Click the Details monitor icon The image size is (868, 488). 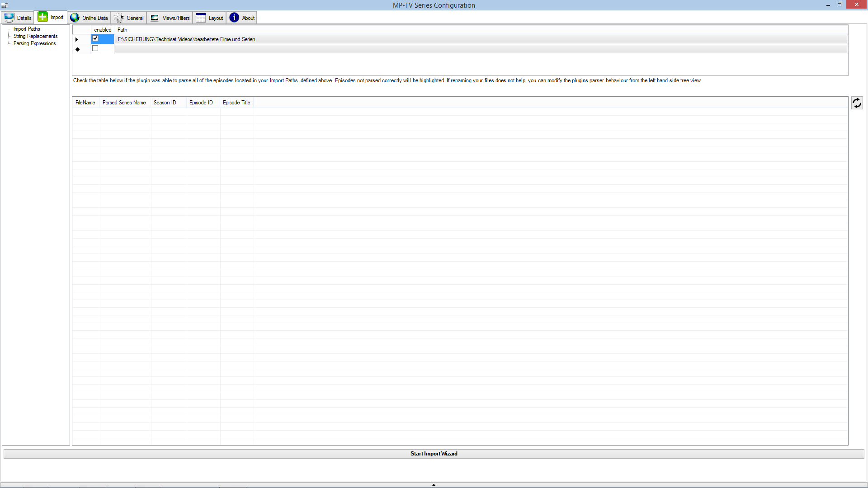pyautogui.click(x=9, y=18)
